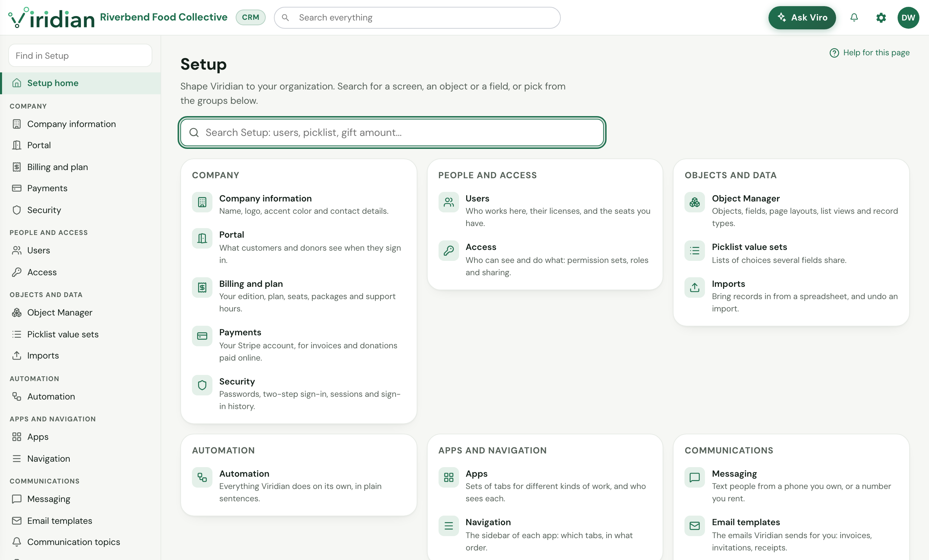Image resolution: width=929 pixels, height=560 pixels.
Task: Click the Payments card credit-card icon
Action: click(x=202, y=336)
